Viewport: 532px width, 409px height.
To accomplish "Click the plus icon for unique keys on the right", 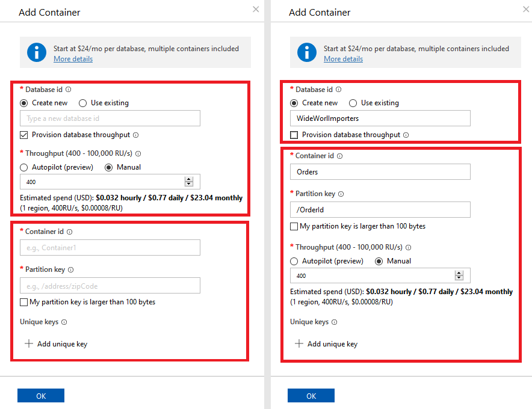I will (299, 343).
